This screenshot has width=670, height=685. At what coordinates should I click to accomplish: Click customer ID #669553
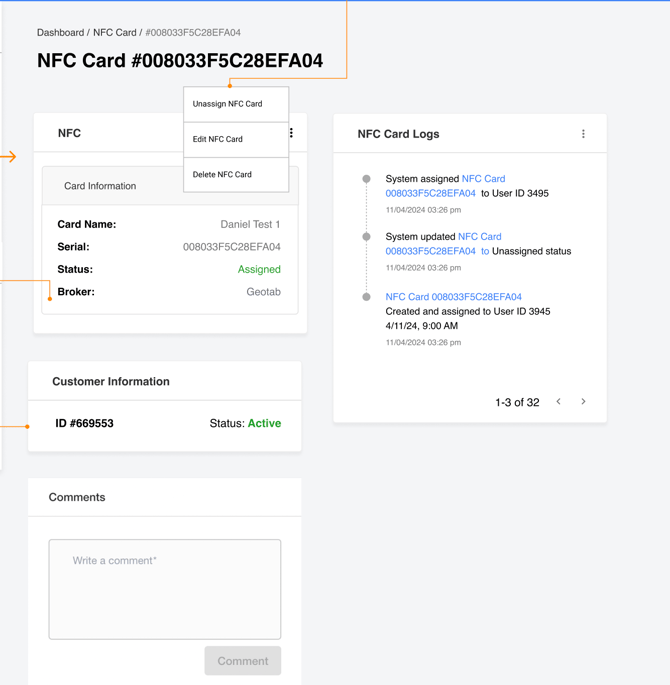point(84,424)
